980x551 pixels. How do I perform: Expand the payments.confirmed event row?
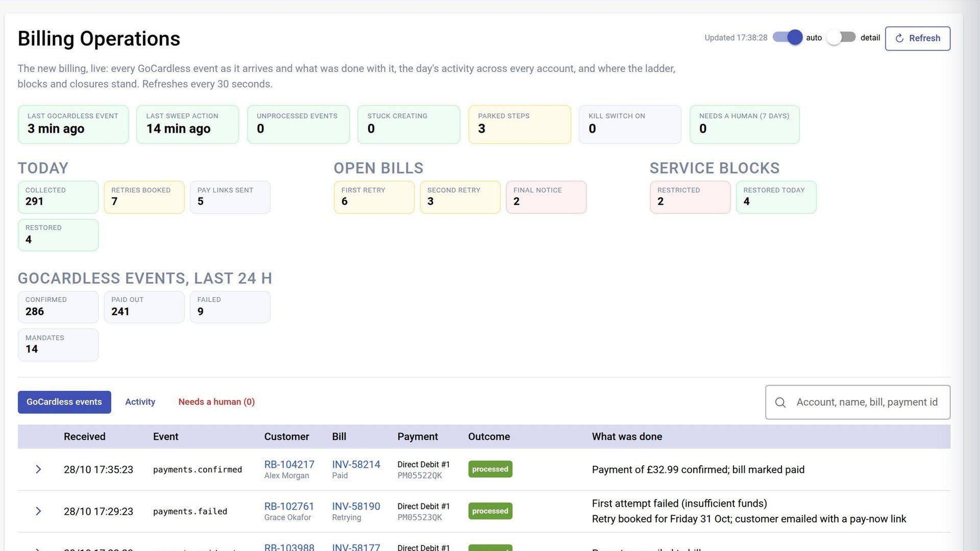[x=38, y=469]
